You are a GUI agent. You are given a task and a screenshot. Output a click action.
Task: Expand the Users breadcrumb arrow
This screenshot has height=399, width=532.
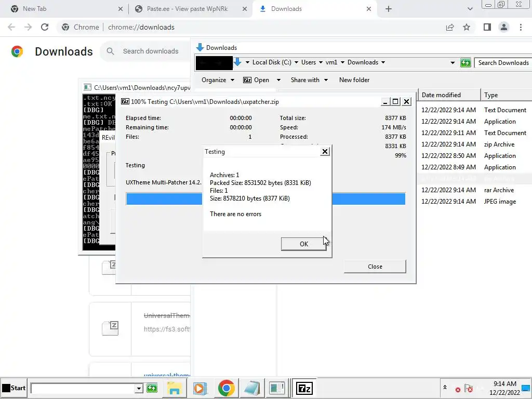[321, 62]
